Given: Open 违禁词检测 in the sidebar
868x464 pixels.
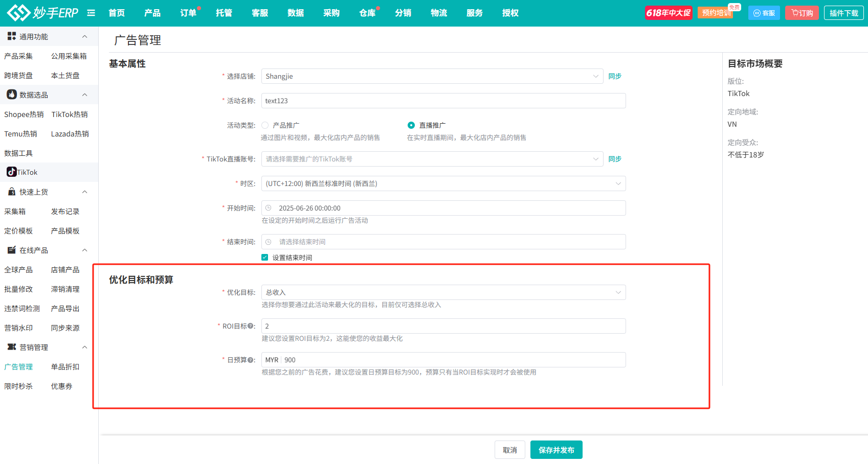Looking at the screenshot, I should [x=22, y=309].
